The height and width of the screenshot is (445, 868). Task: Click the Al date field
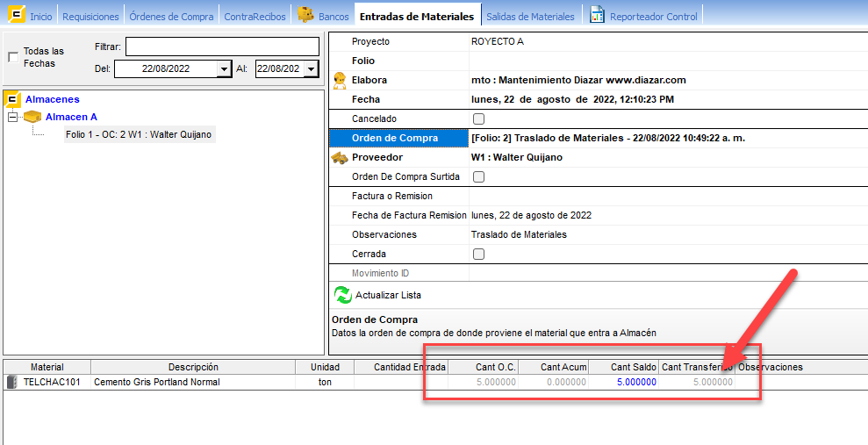pos(280,69)
